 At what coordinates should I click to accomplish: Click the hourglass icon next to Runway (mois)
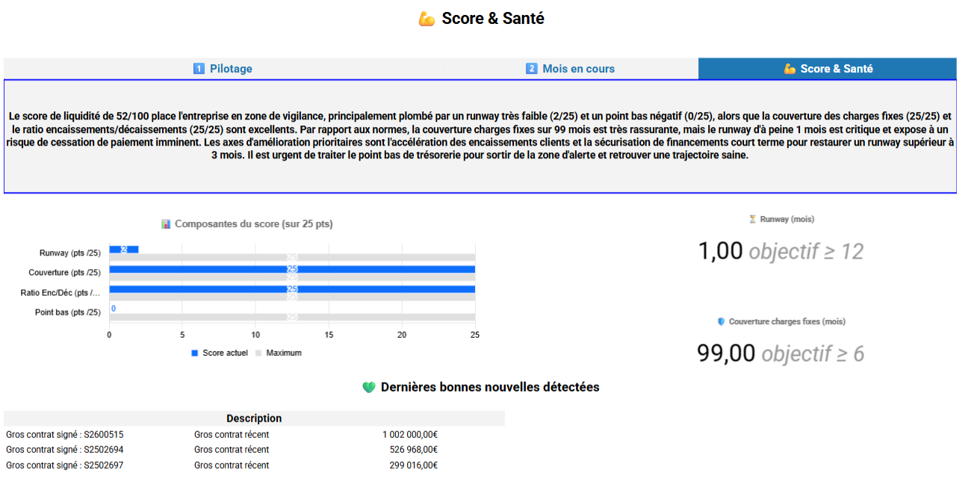click(752, 220)
